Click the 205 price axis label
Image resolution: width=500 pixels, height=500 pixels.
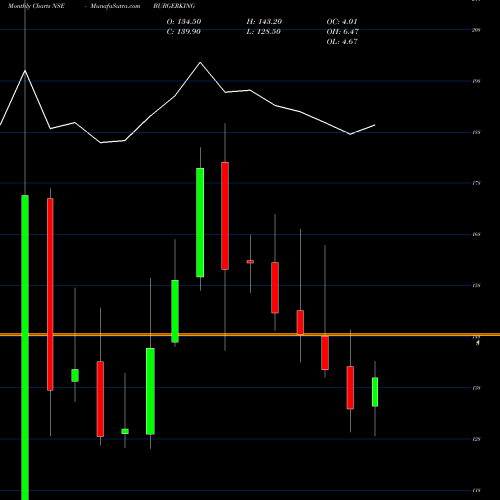476,30
